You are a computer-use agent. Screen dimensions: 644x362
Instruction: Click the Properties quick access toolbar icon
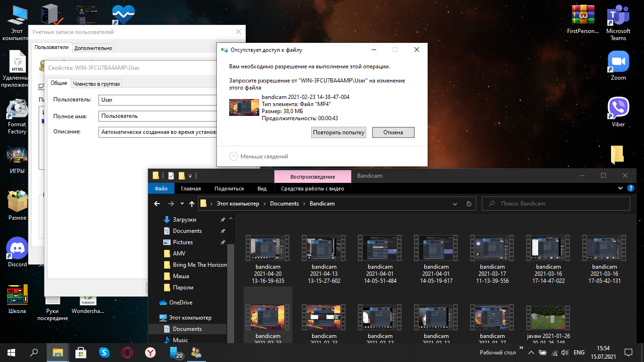point(171,176)
